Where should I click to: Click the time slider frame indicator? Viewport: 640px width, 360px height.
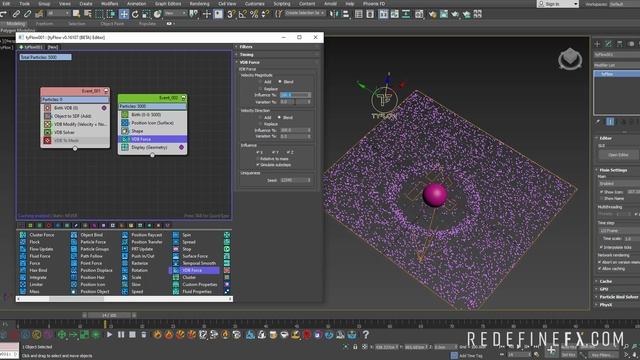[109, 316]
